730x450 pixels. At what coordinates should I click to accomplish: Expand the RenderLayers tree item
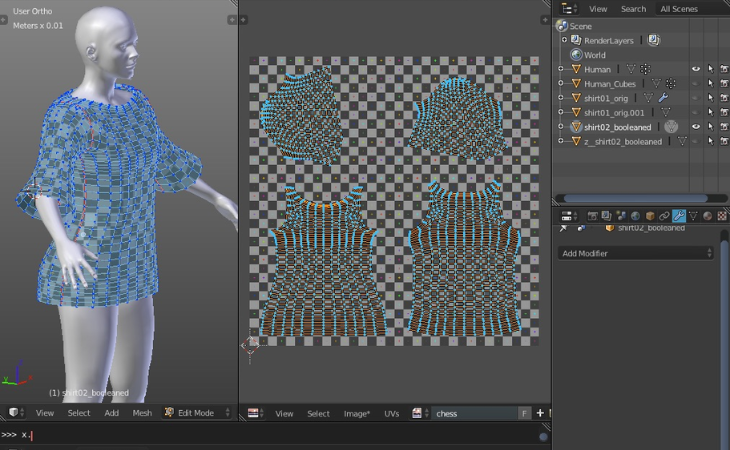point(564,40)
